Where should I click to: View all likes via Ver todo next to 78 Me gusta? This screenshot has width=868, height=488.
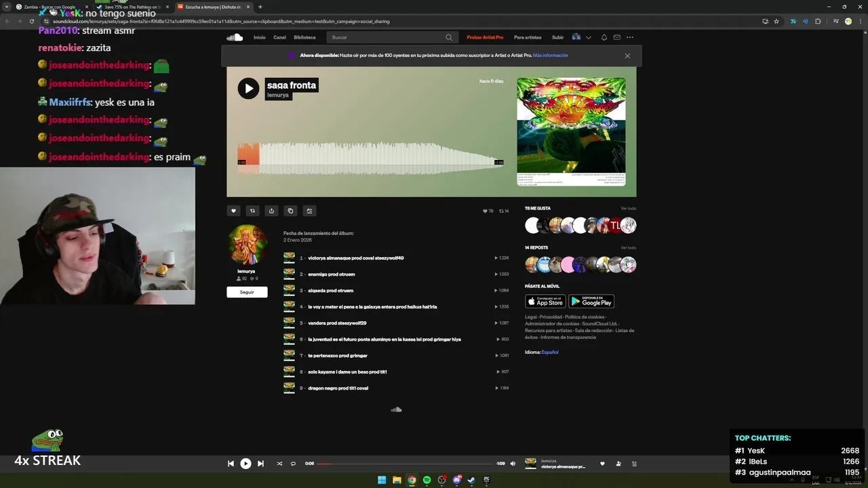point(628,209)
